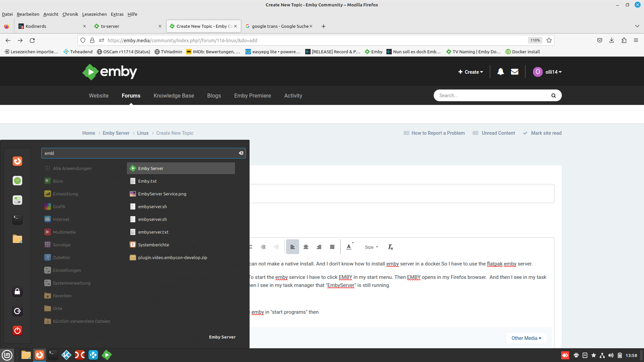Open the messages envelope icon
This screenshot has width=644, height=362.
point(515,72)
